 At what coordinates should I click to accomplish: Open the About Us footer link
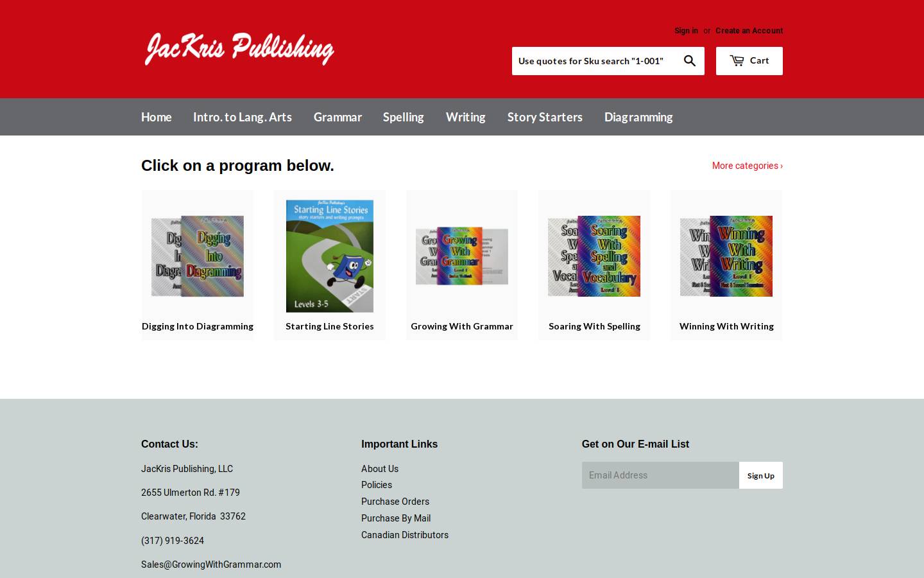tap(380, 469)
